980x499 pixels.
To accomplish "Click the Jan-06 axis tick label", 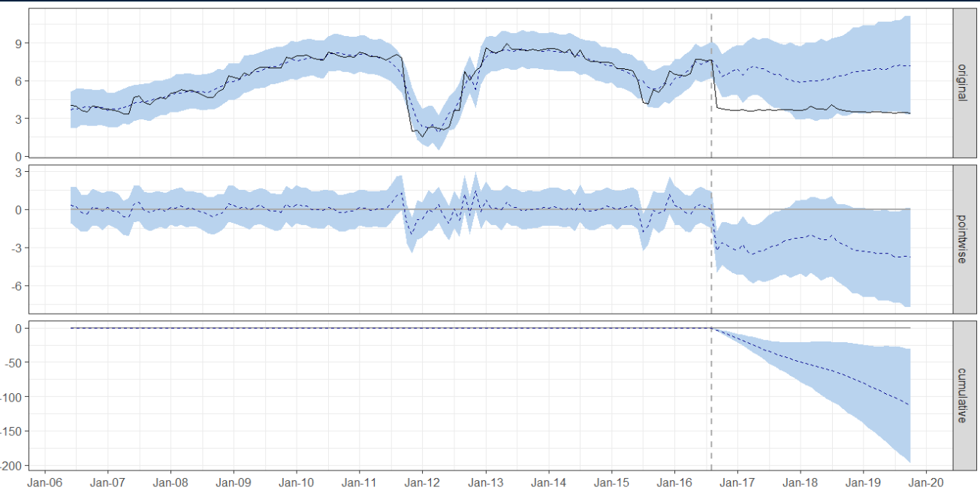I will [46, 483].
